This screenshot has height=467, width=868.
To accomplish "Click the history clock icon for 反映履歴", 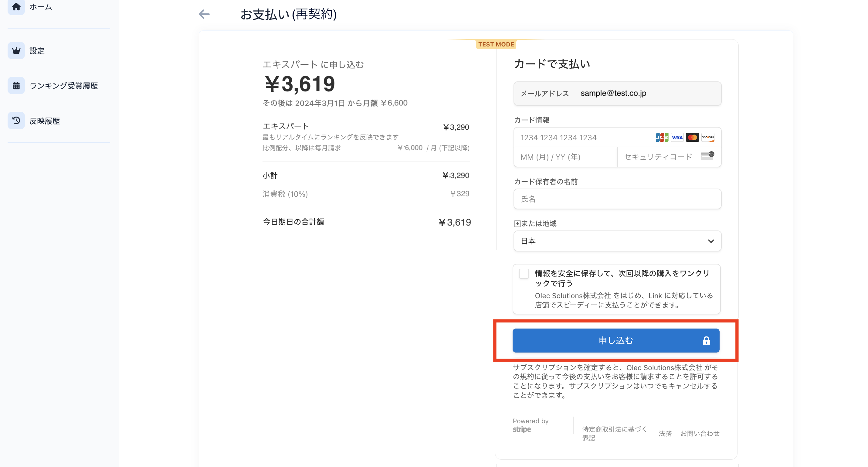I will (x=16, y=121).
